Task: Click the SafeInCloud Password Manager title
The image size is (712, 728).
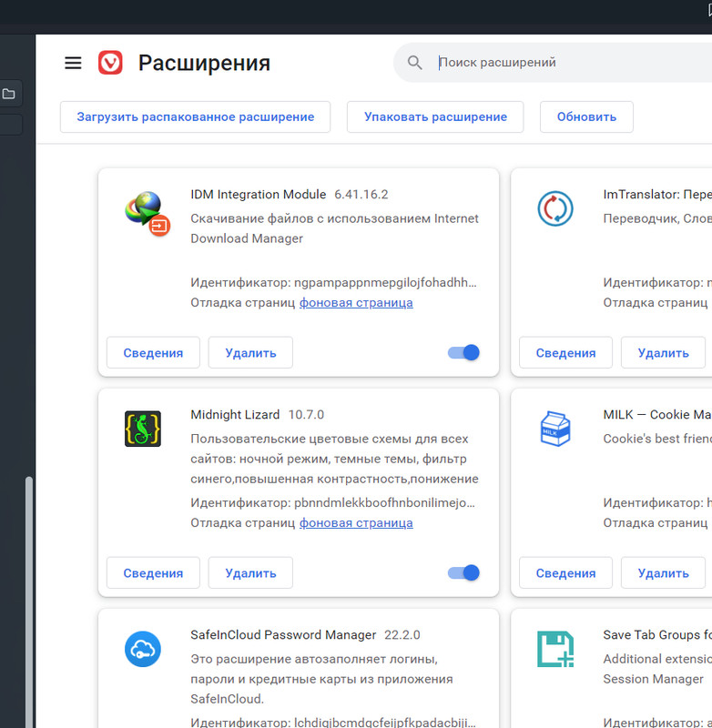Action: (283, 634)
